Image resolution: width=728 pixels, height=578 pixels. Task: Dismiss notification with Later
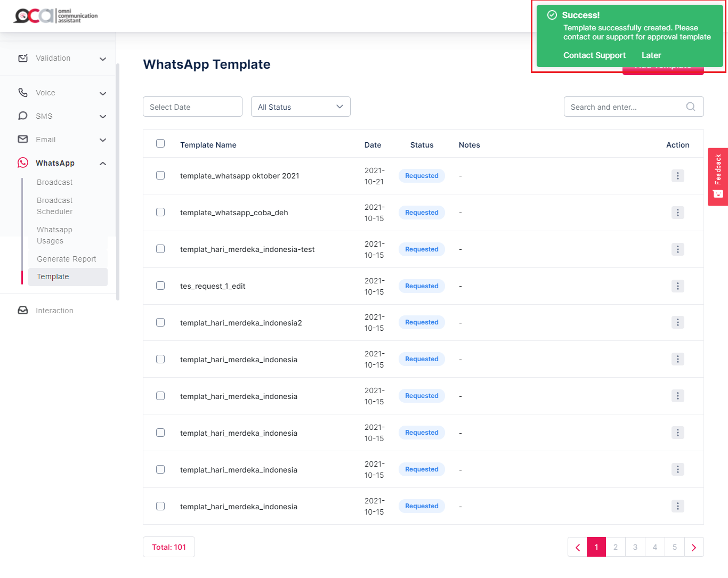(x=651, y=55)
